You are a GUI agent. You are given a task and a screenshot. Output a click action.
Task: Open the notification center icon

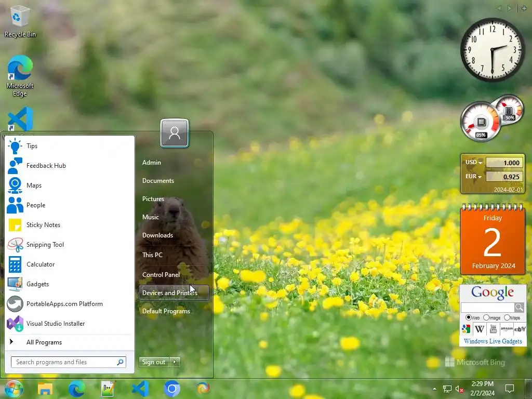click(510, 389)
